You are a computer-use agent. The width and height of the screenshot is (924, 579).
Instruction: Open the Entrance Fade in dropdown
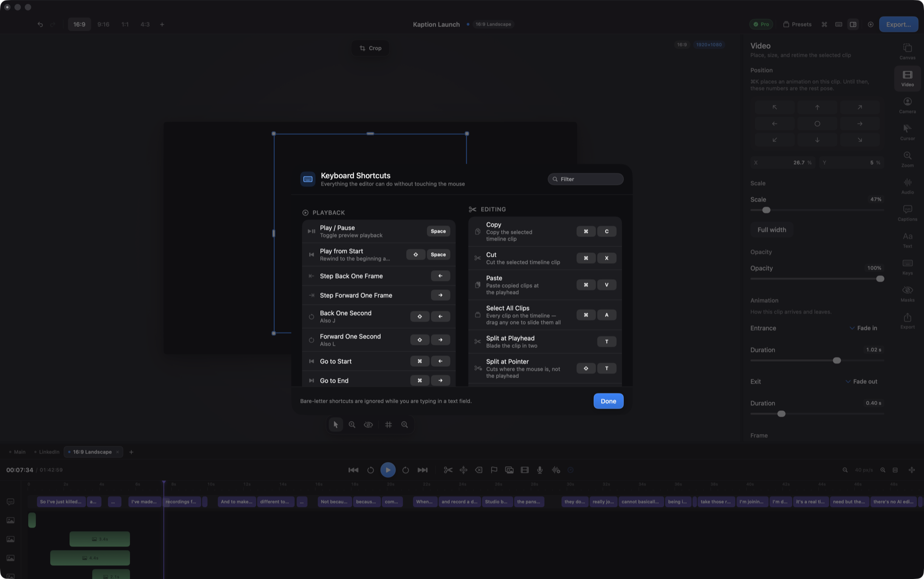[863, 328]
